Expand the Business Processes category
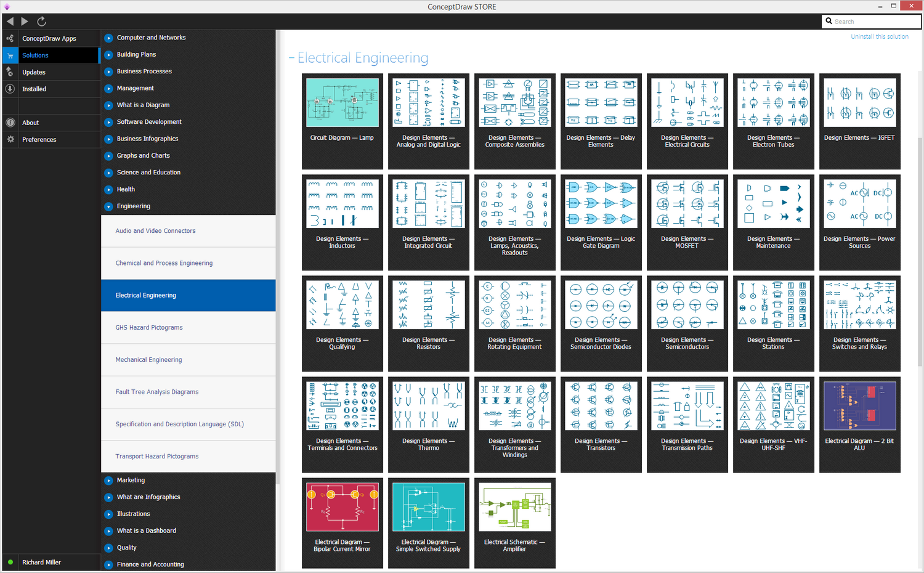 point(108,71)
